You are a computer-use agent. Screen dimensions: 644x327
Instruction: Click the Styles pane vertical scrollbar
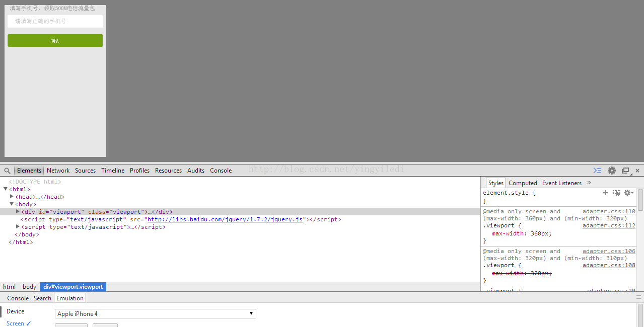(640, 200)
